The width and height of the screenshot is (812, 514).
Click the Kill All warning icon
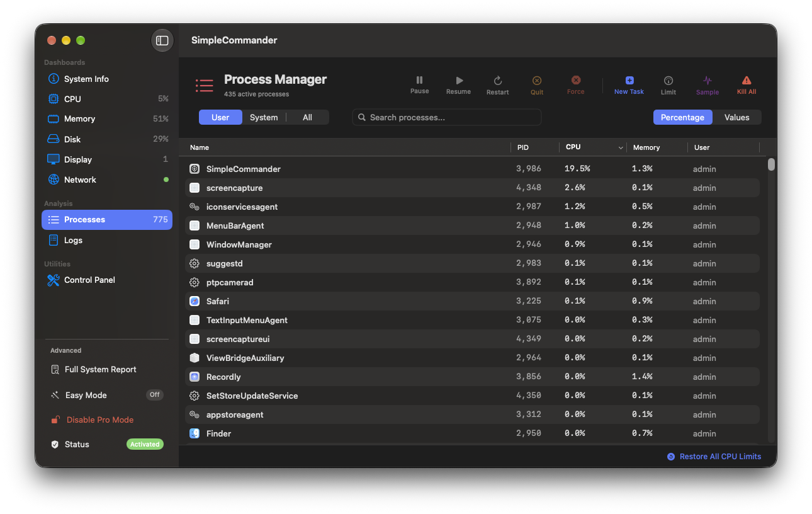click(747, 80)
